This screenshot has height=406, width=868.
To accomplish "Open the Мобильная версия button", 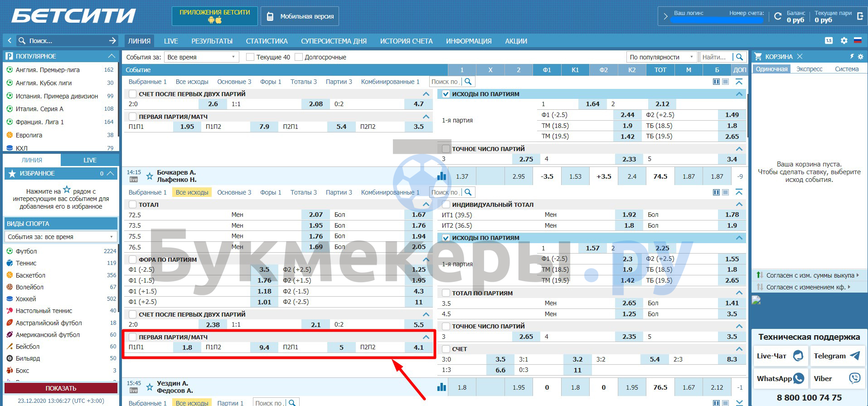I will 300,16.
